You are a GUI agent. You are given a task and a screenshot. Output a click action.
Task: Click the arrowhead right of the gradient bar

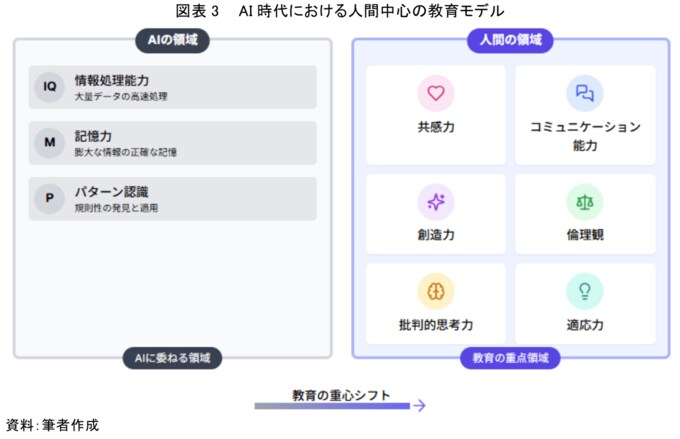click(x=420, y=405)
